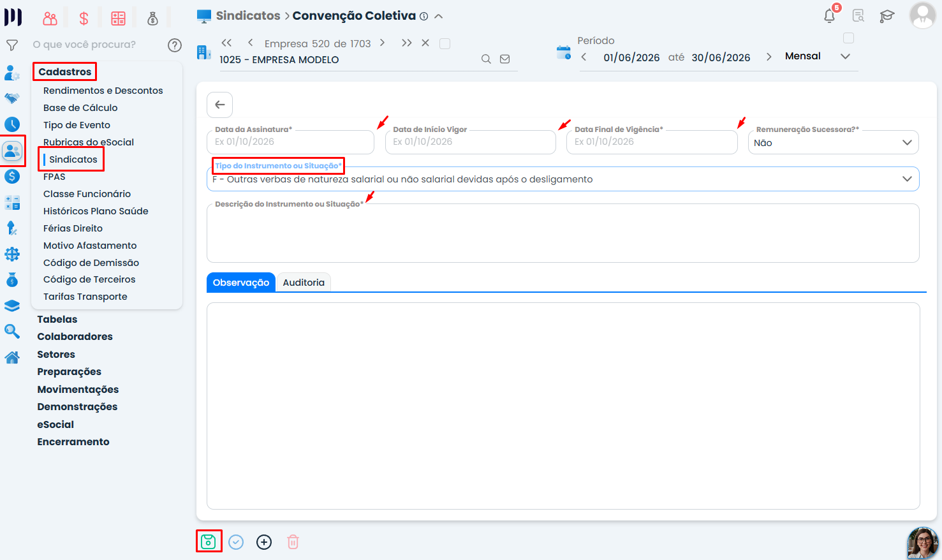The image size is (942, 560).
Task: Click the sidebar home icon
Action: 12,358
